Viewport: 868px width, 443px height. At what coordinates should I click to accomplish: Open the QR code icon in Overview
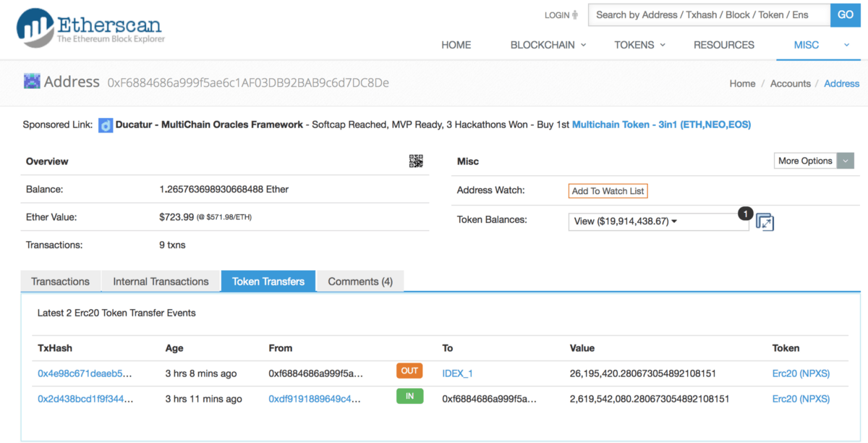[x=416, y=161]
